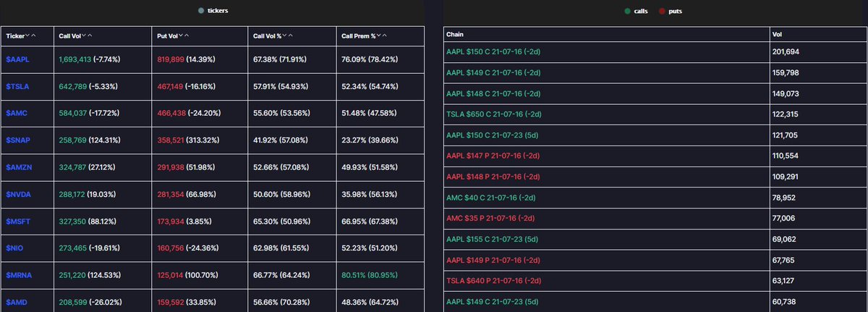
Task: Click AAPL put volume 819,899 cell
Action: coord(200,59)
